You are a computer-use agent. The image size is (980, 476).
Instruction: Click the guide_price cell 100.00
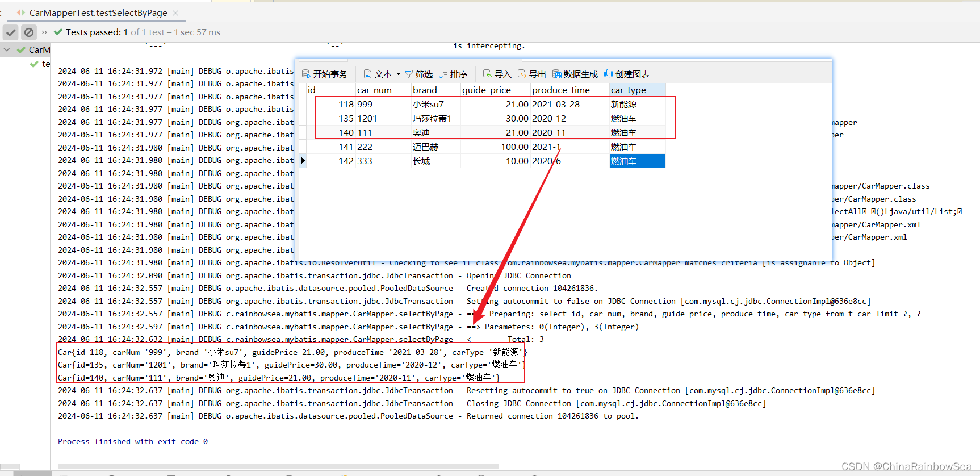(x=496, y=147)
